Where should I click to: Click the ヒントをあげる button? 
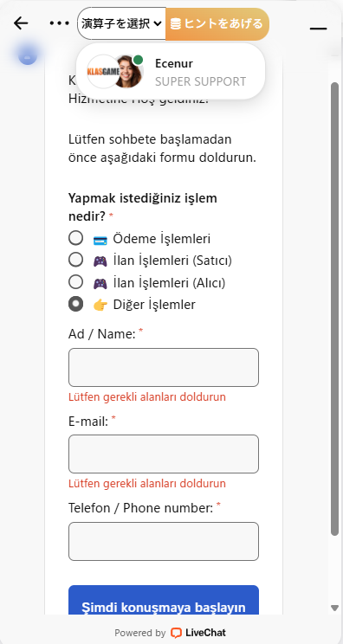(217, 24)
